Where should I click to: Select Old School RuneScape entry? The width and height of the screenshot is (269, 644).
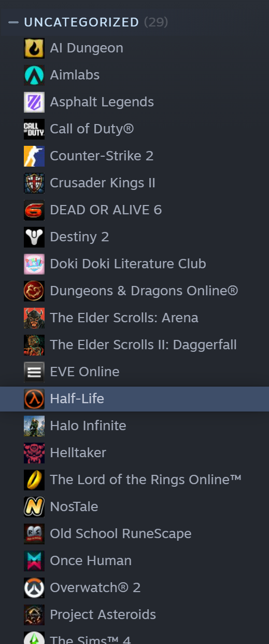134,534
